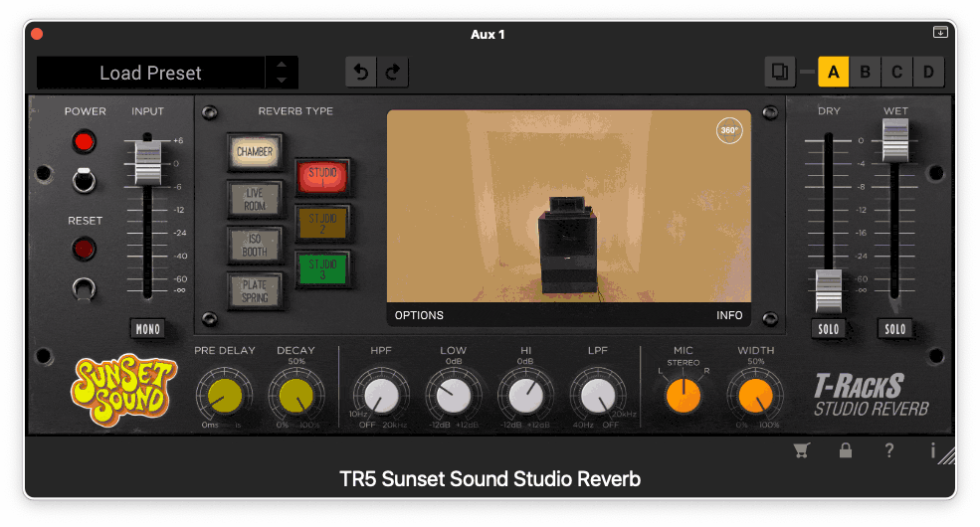Click the red RESET lamp

pos(84,249)
